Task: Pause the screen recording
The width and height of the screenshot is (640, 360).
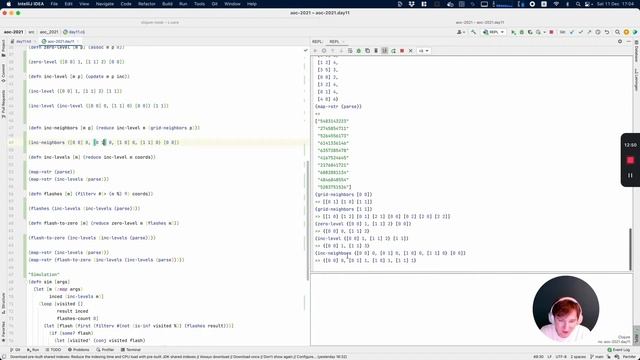Action: tap(630, 175)
